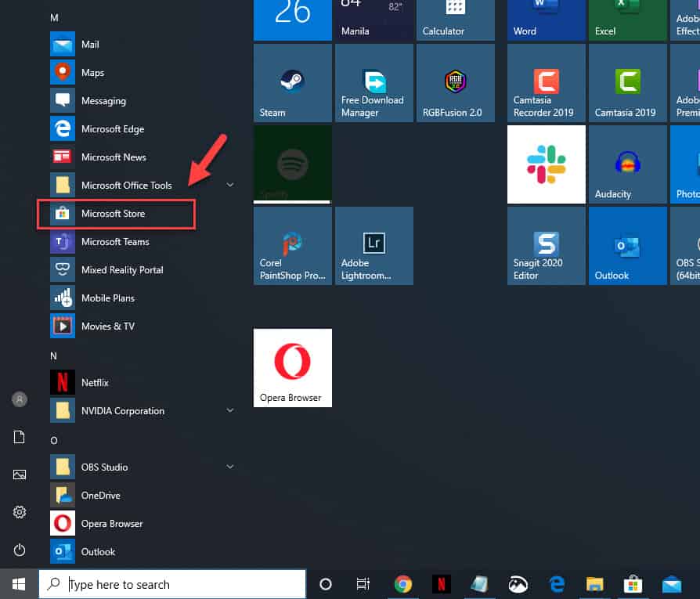Open Snagit 2020 Editor tile
Screen dimensions: 700x599
tap(547, 246)
